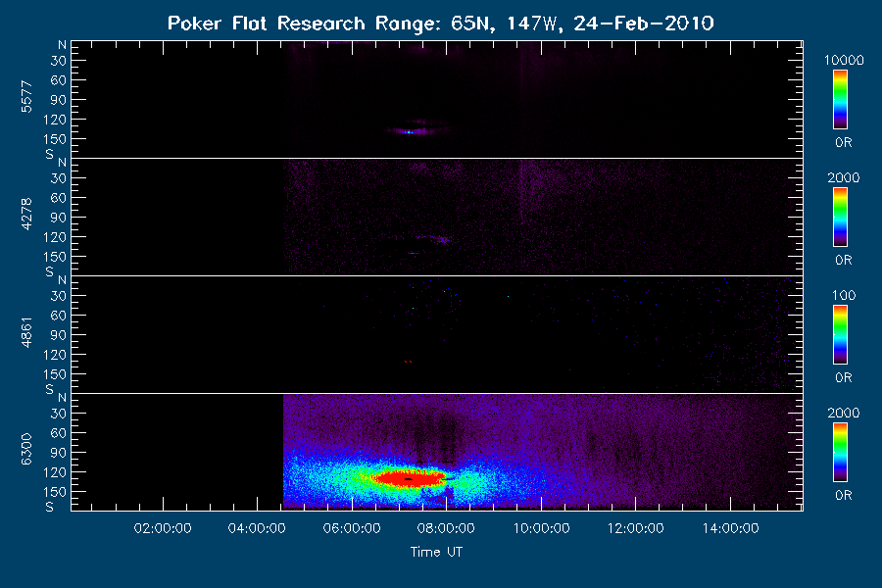Click the 150 tick label in 6300 panel
Screen dimensions: 882x588
pyautogui.click(x=55, y=492)
